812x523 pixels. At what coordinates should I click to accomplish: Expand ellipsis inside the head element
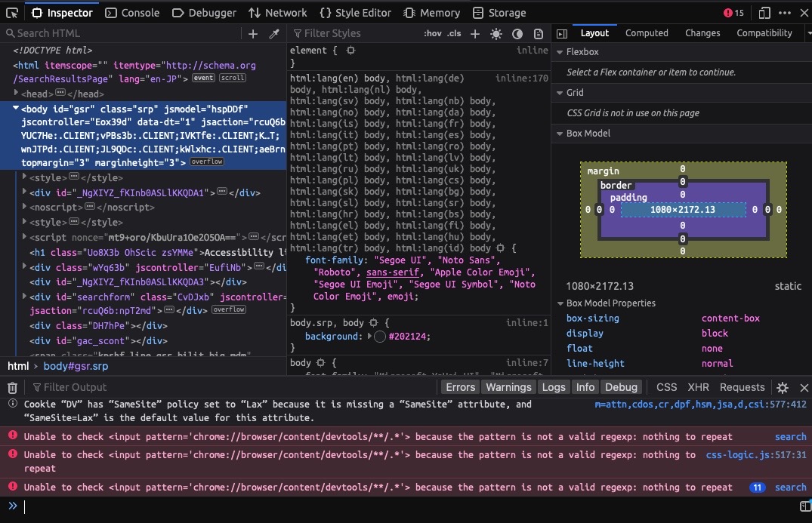coord(60,93)
